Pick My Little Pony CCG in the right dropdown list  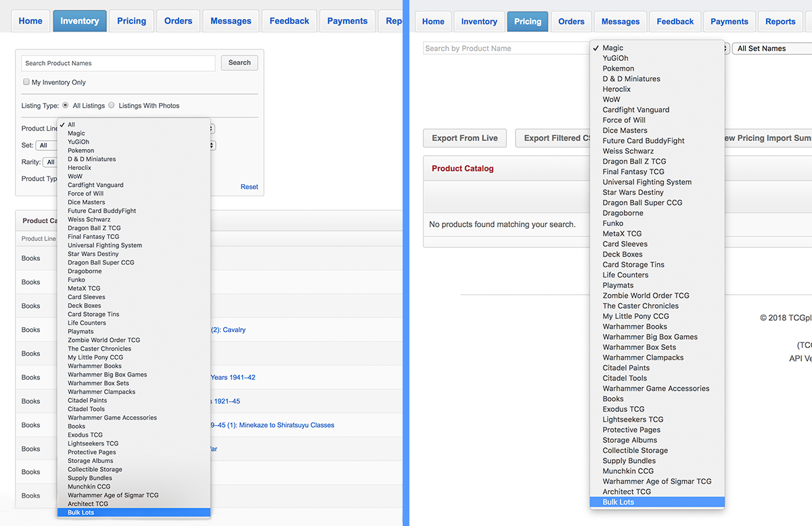pyautogui.click(x=657, y=316)
